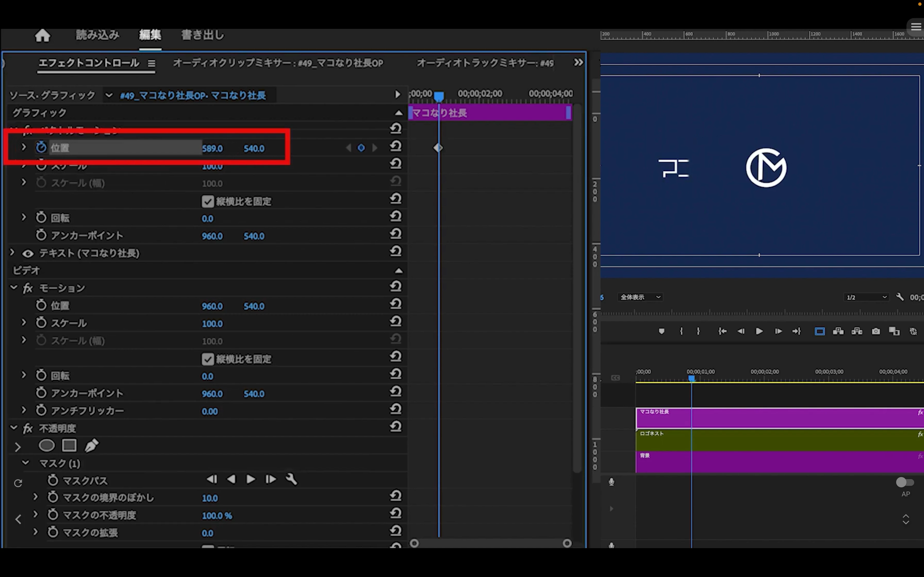Click the ビデオ位置 X value 960.0 field
Viewport: 924px width, 577px height.
pos(212,307)
